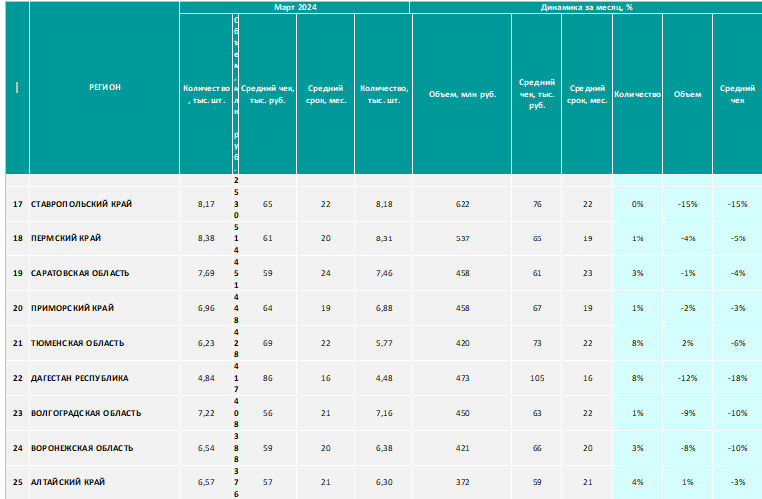
Task: Click '-8%' in Воронежская область row
Action: pos(687,448)
